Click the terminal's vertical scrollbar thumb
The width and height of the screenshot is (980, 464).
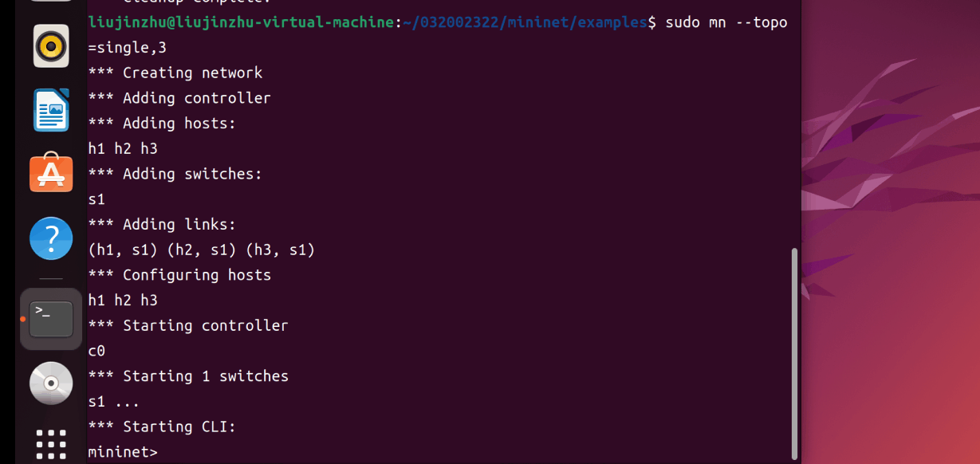click(x=794, y=351)
